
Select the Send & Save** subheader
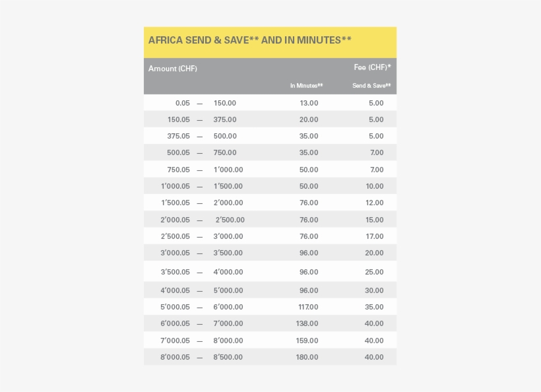[x=371, y=86]
